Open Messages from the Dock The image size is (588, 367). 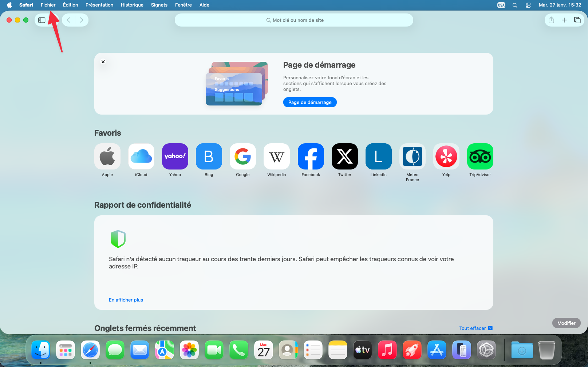115,350
